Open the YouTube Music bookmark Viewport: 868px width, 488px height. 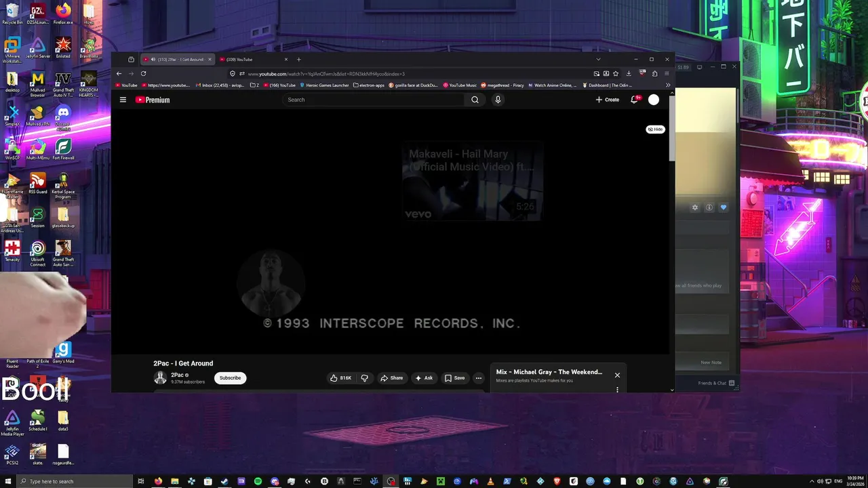[460, 85]
